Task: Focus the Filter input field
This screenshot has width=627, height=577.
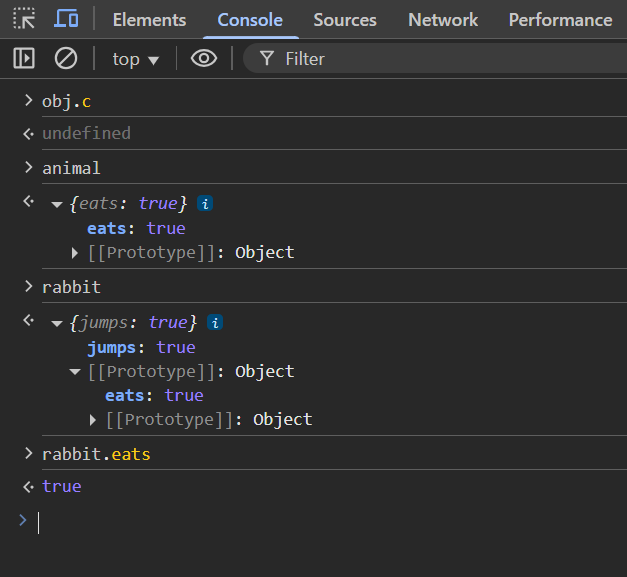Action: click(x=435, y=59)
